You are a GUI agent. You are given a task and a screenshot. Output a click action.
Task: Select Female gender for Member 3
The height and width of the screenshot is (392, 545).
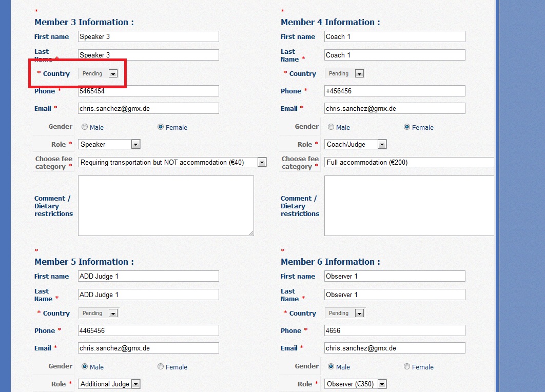(161, 127)
